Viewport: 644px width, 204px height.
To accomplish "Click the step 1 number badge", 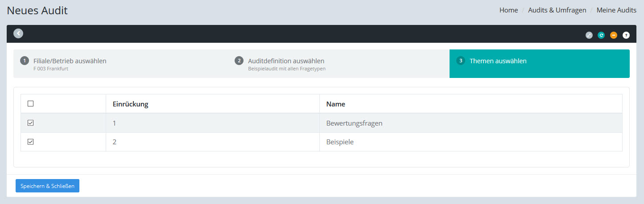I will [x=25, y=61].
